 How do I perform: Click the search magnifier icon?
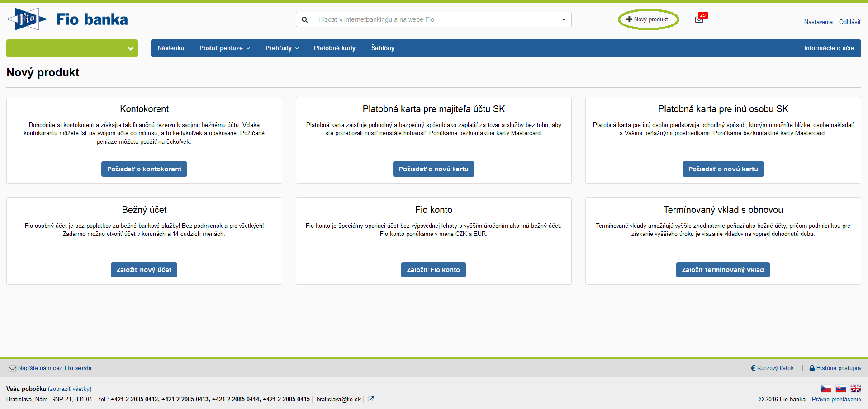coord(305,19)
